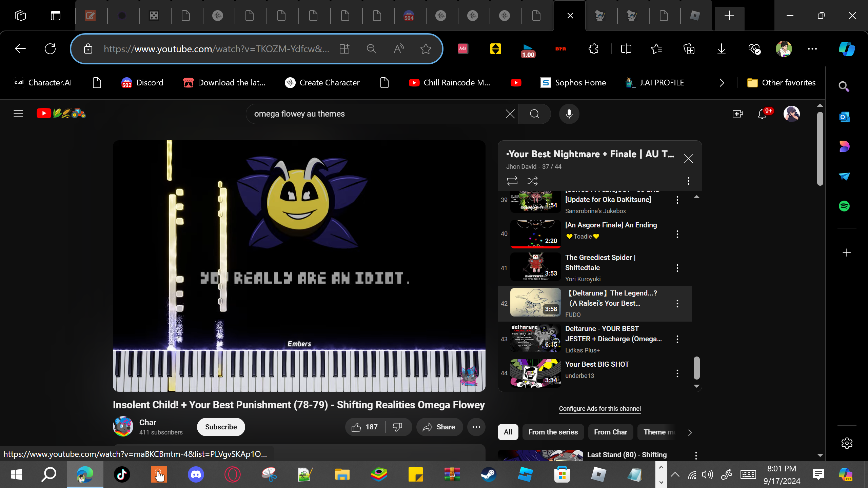Toggle playlist loop mode
This screenshot has height=488, width=868.
coord(512,181)
